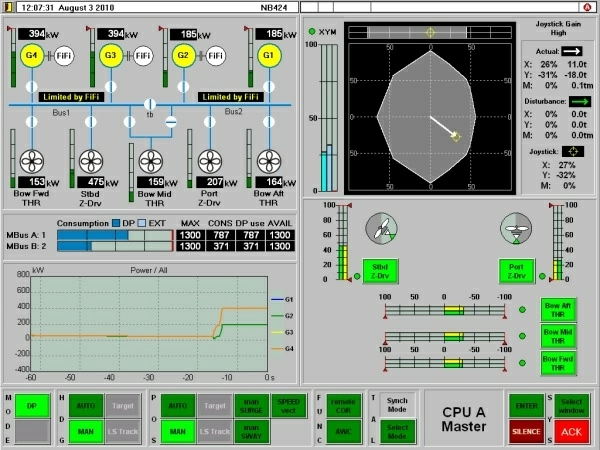Click the Bow Mid thruster propeller icon
Viewport: 600px width, 450px height.
pos(150,161)
